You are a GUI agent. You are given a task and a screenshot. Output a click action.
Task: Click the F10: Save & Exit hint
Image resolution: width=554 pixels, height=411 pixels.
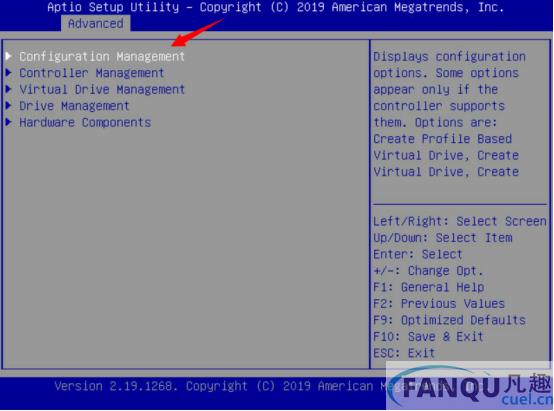pyautogui.click(x=428, y=336)
